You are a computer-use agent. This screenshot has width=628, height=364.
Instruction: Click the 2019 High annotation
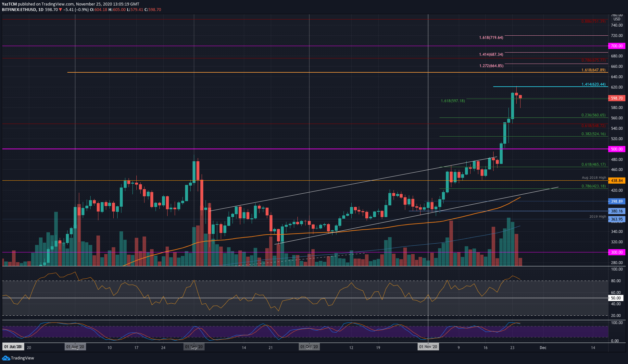coord(597,217)
